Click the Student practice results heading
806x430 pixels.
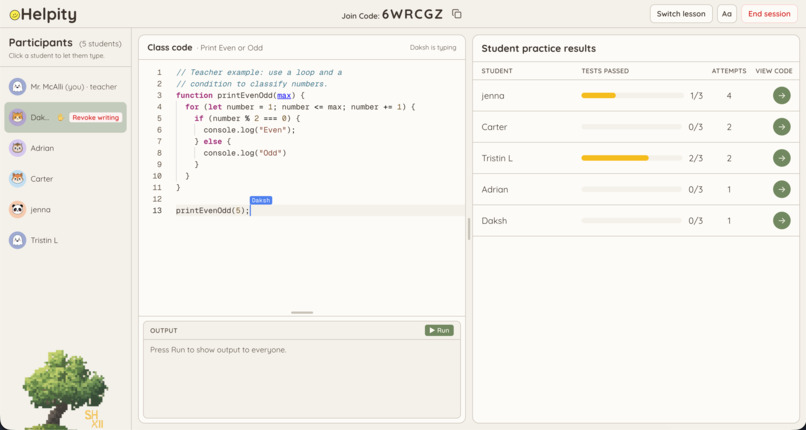(x=539, y=48)
